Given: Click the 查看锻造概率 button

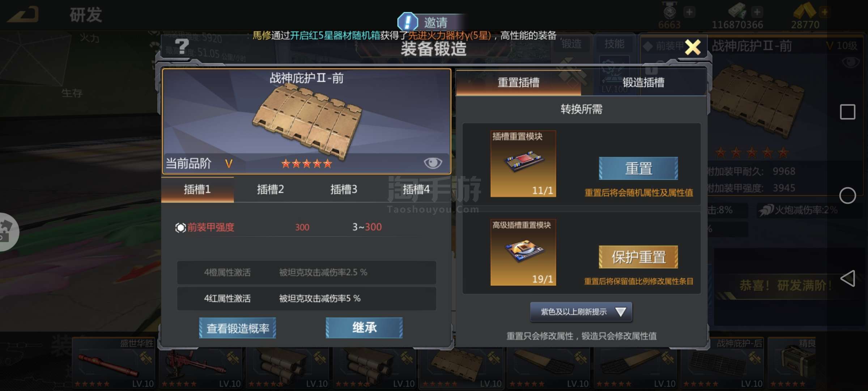Looking at the screenshot, I should pyautogui.click(x=238, y=328).
